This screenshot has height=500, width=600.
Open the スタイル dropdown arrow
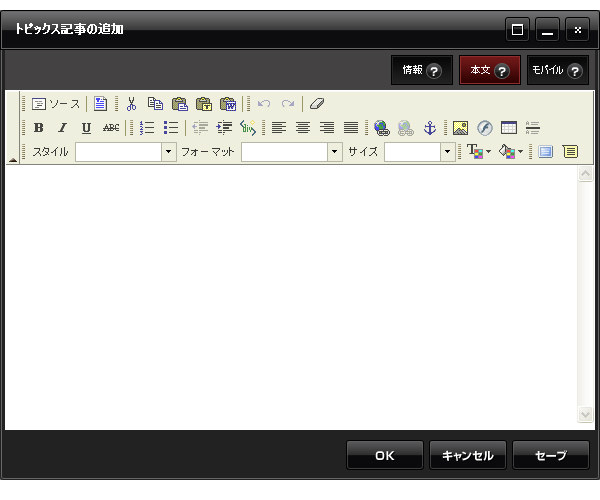[x=169, y=152]
